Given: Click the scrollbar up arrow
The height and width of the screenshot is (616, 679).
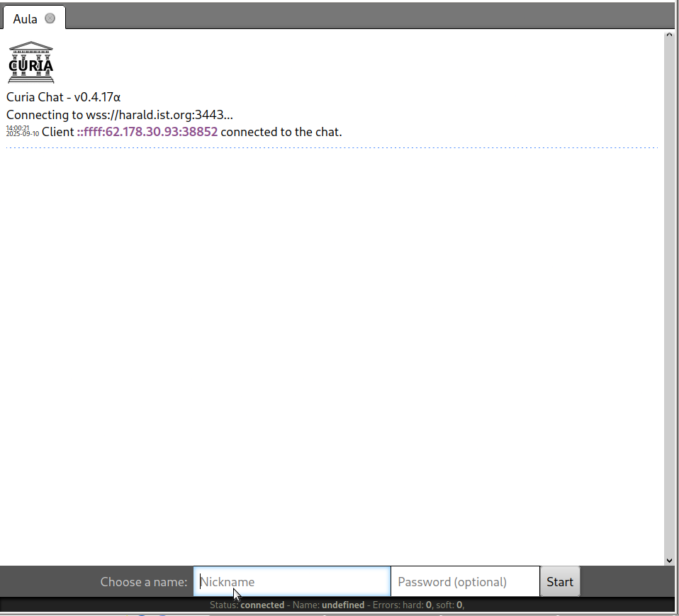Looking at the screenshot, I should (669, 35).
